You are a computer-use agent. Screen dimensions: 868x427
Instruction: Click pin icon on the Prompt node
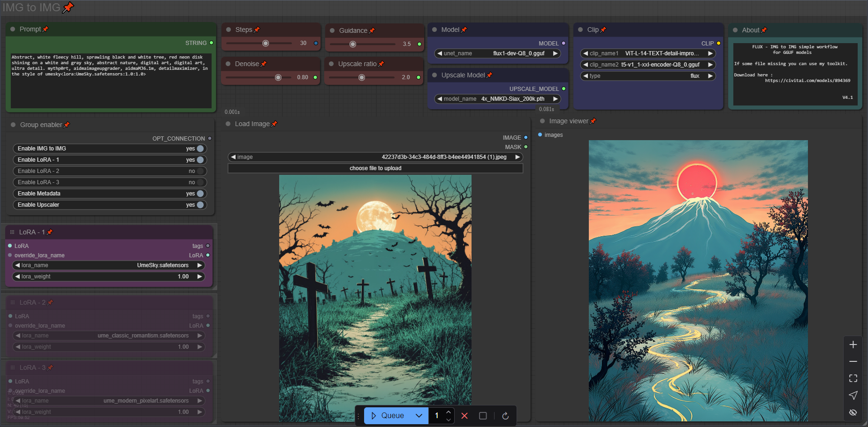pyautogui.click(x=46, y=29)
